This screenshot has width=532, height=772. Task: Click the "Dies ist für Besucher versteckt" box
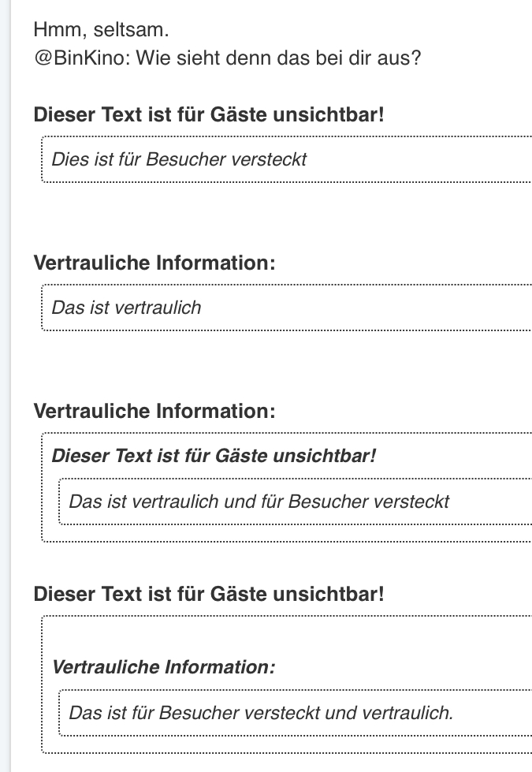(285, 159)
